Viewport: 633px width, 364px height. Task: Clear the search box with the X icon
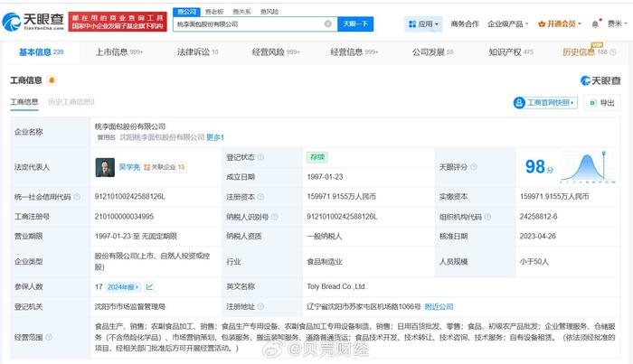pyautogui.click(x=328, y=24)
